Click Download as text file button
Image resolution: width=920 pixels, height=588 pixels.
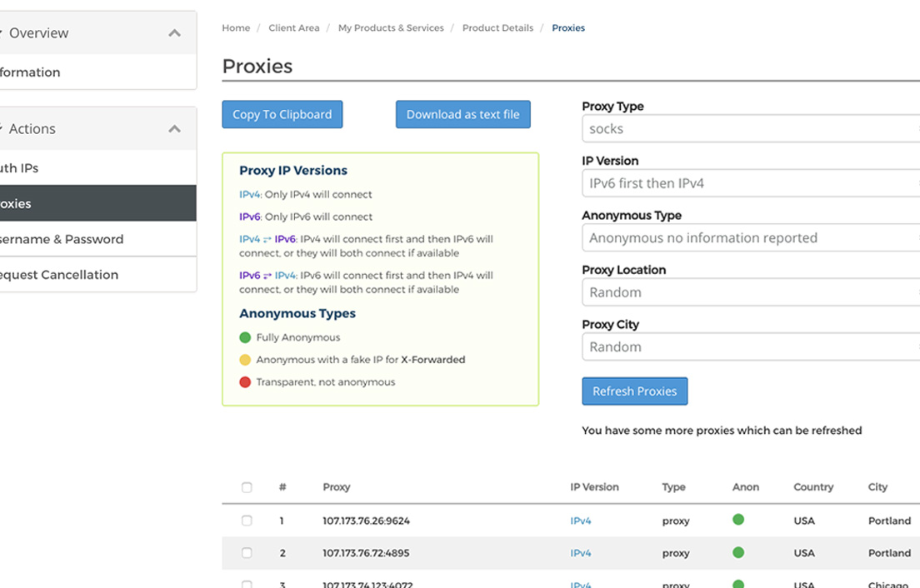[462, 115]
